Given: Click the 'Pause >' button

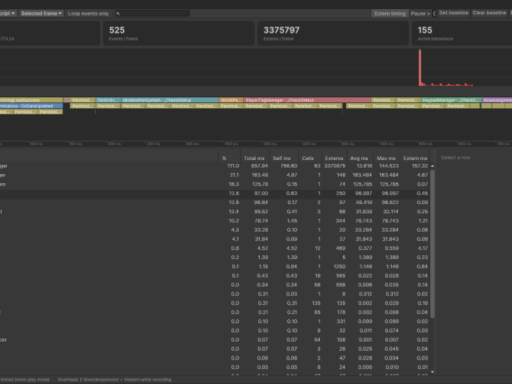Looking at the screenshot, I should pyautogui.click(x=420, y=13).
